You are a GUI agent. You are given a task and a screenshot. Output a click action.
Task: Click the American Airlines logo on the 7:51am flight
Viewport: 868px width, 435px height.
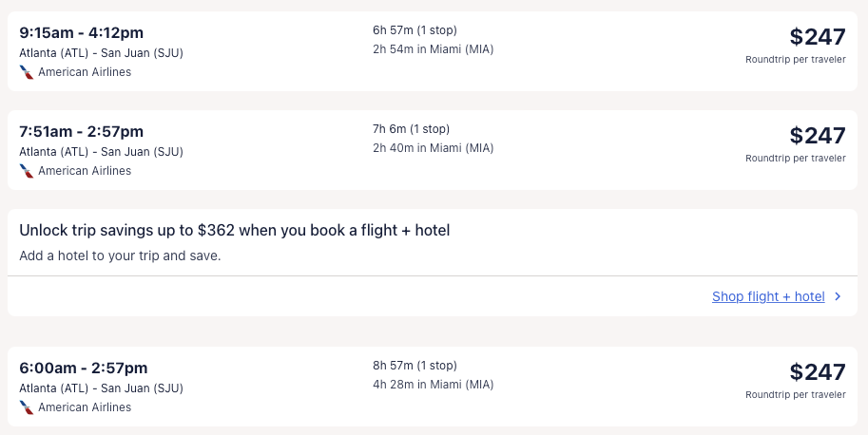point(27,171)
